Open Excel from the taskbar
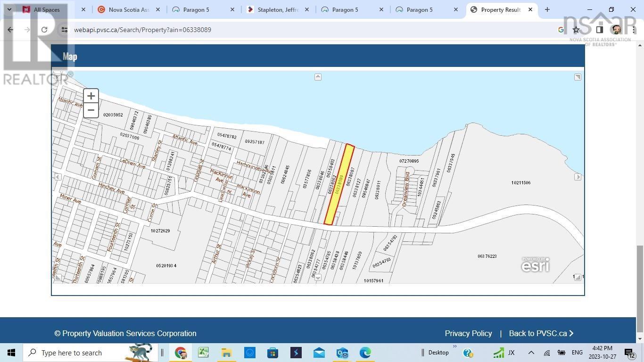 [203, 353]
